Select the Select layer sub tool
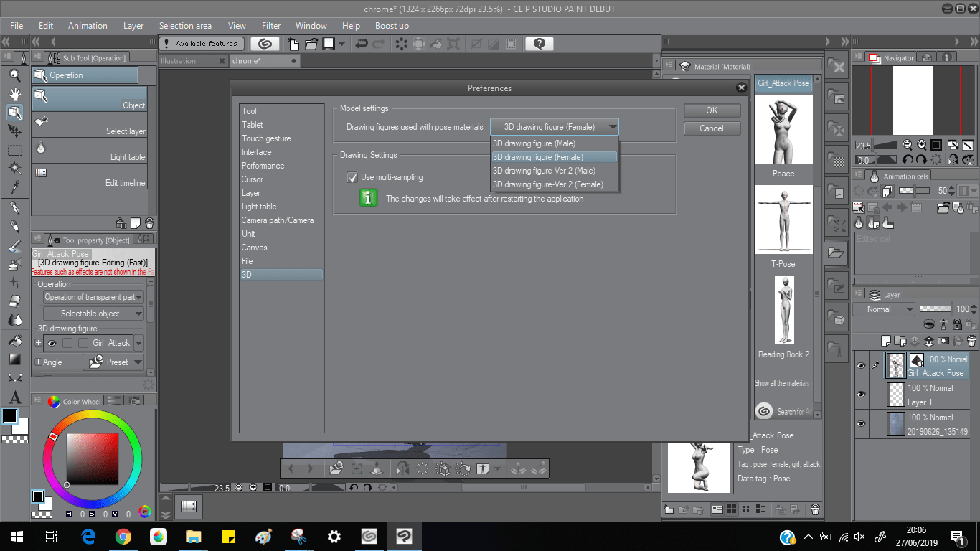Image resolution: width=980 pixels, height=551 pixels. tap(89, 124)
